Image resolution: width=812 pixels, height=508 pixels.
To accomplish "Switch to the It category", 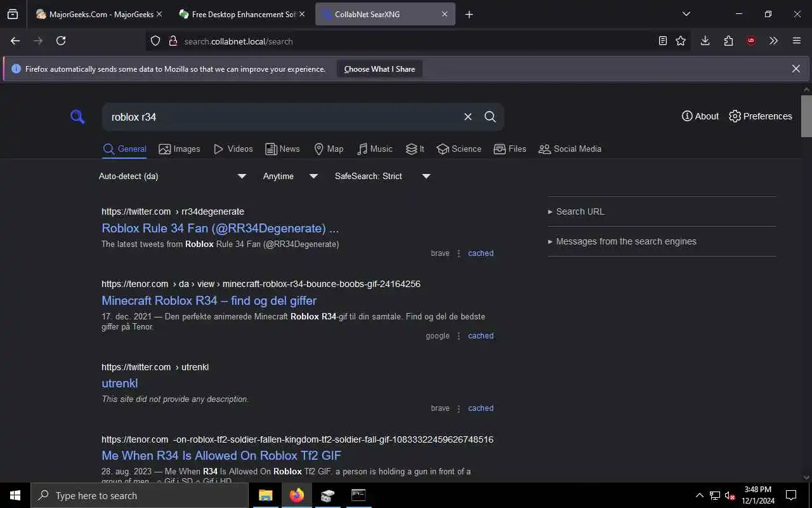I will 416,149.
